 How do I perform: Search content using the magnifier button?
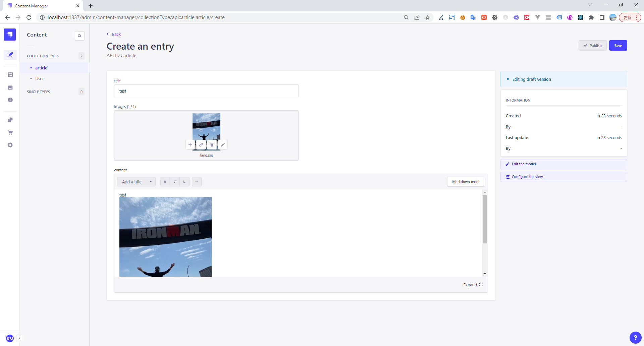pos(79,36)
